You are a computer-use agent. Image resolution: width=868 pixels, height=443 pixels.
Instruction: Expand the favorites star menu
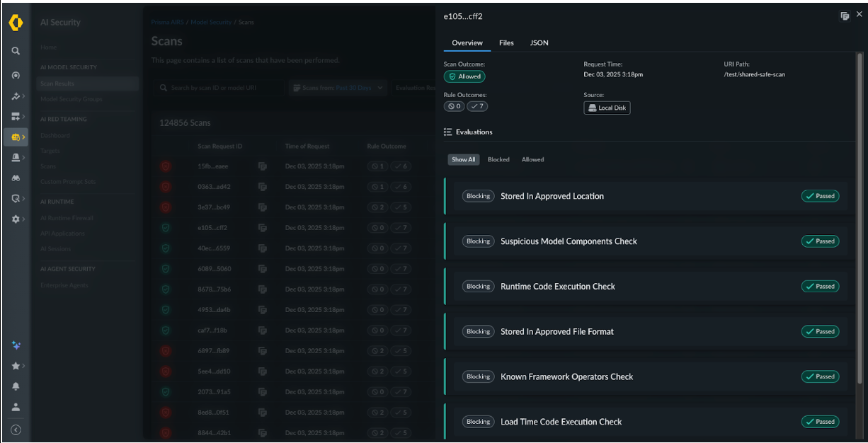(16, 366)
